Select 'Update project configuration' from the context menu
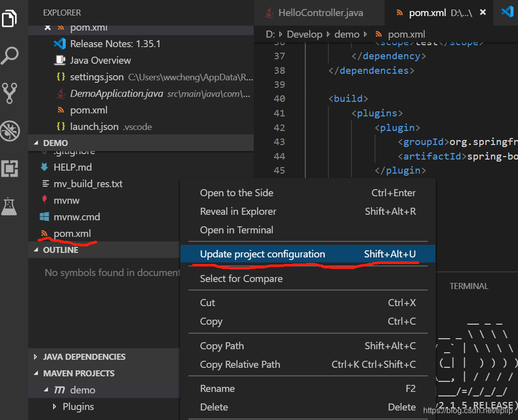Image resolution: width=518 pixels, height=420 pixels. point(262,254)
